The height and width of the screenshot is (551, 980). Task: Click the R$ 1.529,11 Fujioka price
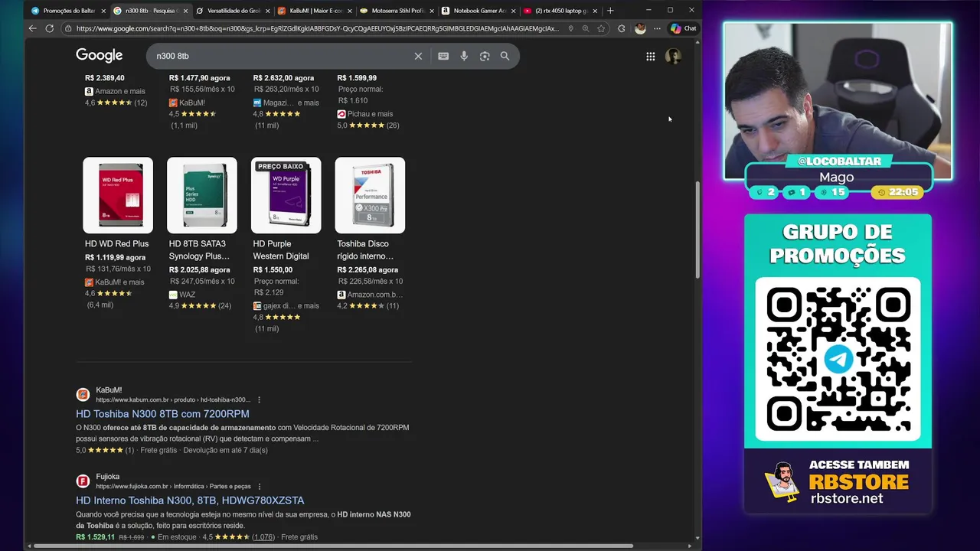pos(95,537)
